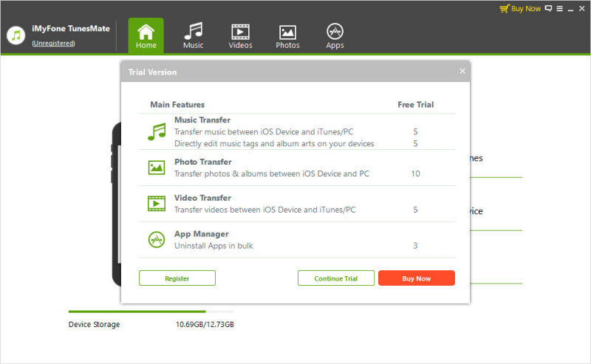This screenshot has height=364, width=591.
Task: Click 'Transfer music between iOS Device and iTunes/PC'
Action: 264,132
